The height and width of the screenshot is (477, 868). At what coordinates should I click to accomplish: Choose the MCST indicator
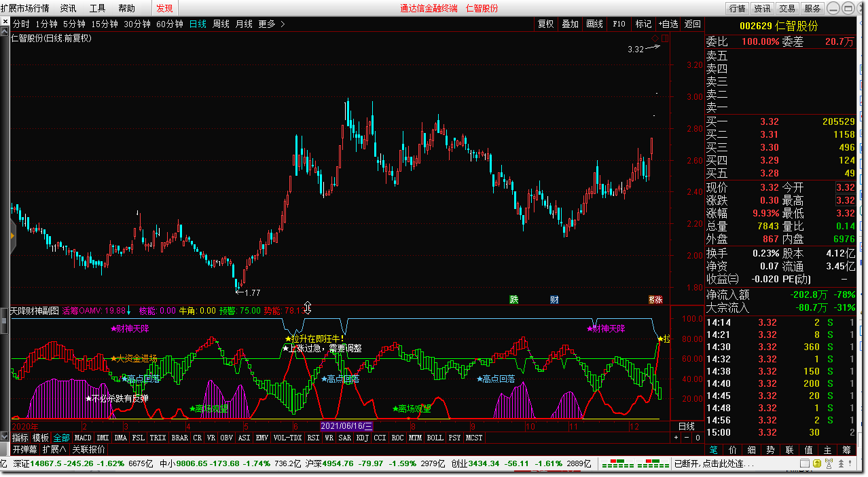click(x=474, y=438)
